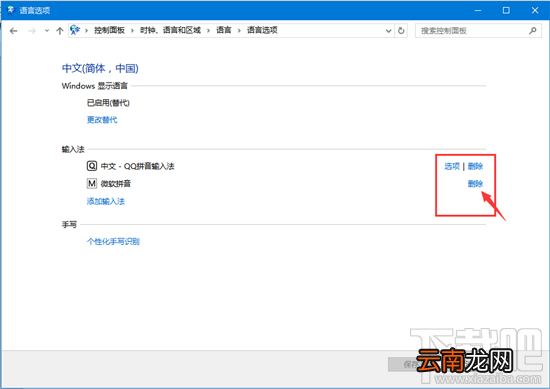Expand the address bar history dropdown
The height and width of the screenshot is (389, 550).
pos(388,31)
